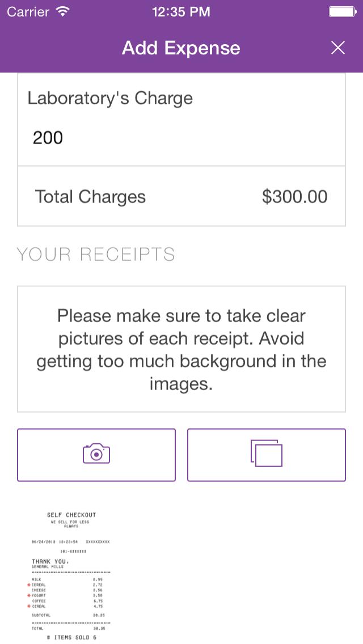Tap the $300.00 total amount
Screen dimensions: 363x644
click(x=294, y=197)
